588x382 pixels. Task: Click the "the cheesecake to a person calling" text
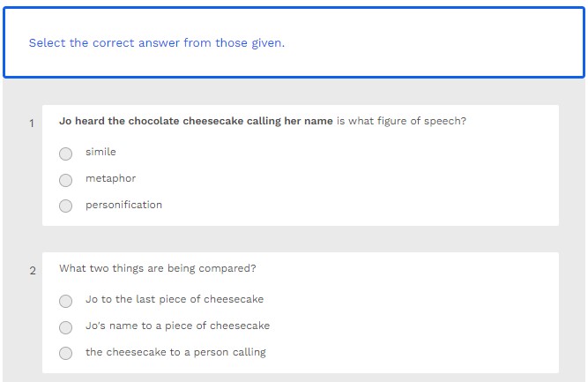(x=175, y=352)
